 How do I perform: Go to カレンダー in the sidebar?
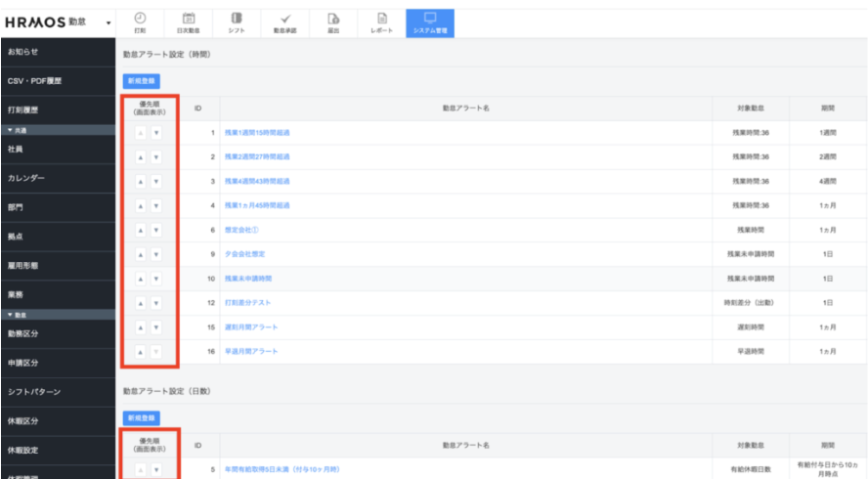[x=58, y=178]
